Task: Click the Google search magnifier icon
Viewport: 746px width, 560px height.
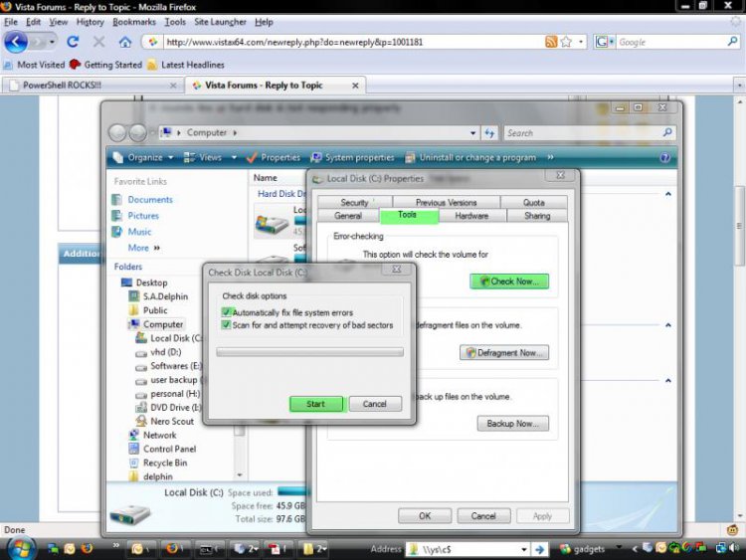Action: point(733,42)
